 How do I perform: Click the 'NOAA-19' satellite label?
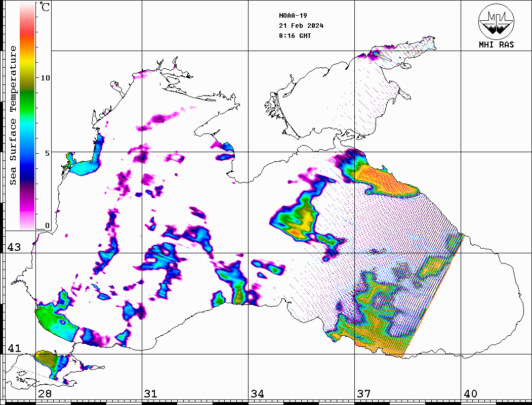coord(293,16)
